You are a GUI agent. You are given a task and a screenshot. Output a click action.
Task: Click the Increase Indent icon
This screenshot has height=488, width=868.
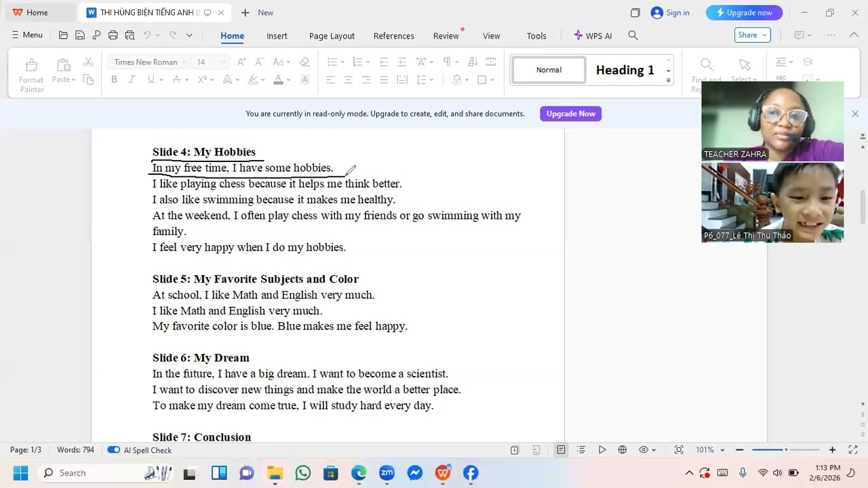click(401, 62)
